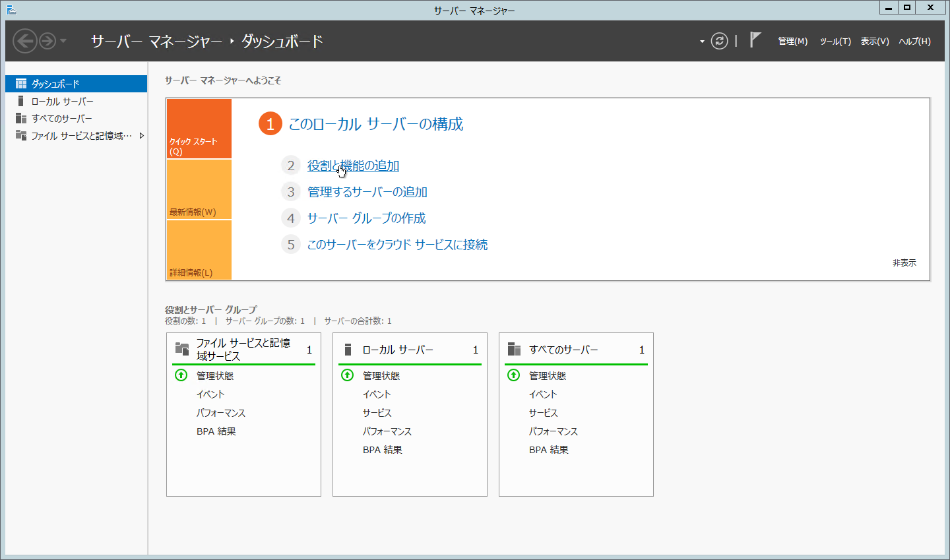Open パフォーマンス in file services tile
This screenshot has height=560, width=950.
click(221, 413)
